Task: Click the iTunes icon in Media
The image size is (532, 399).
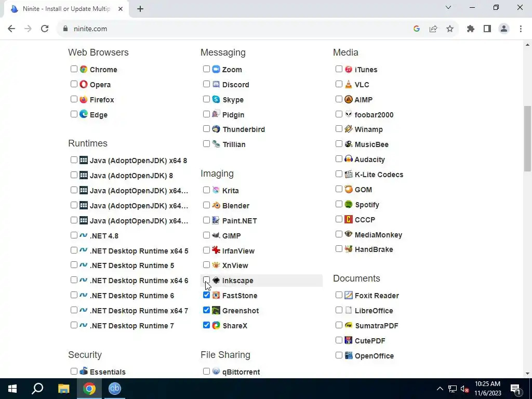Action: [349, 69]
